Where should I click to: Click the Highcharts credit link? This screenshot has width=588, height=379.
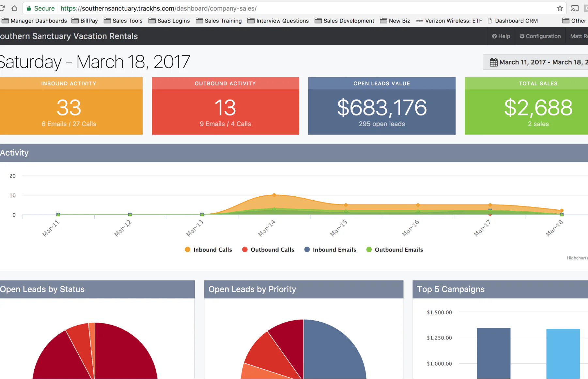[x=577, y=258]
